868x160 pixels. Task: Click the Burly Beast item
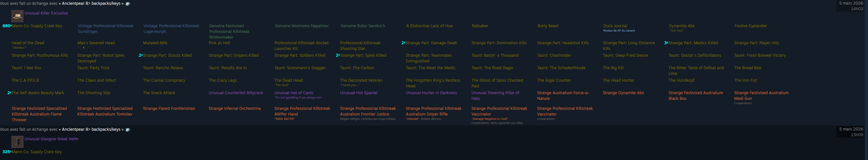[548, 26]
